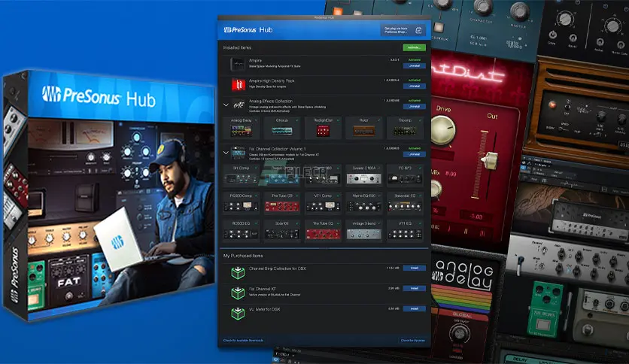Toggle the Baxandall EQ checkmark
This screenshot has height=364, width=629.
pos(421,195)
